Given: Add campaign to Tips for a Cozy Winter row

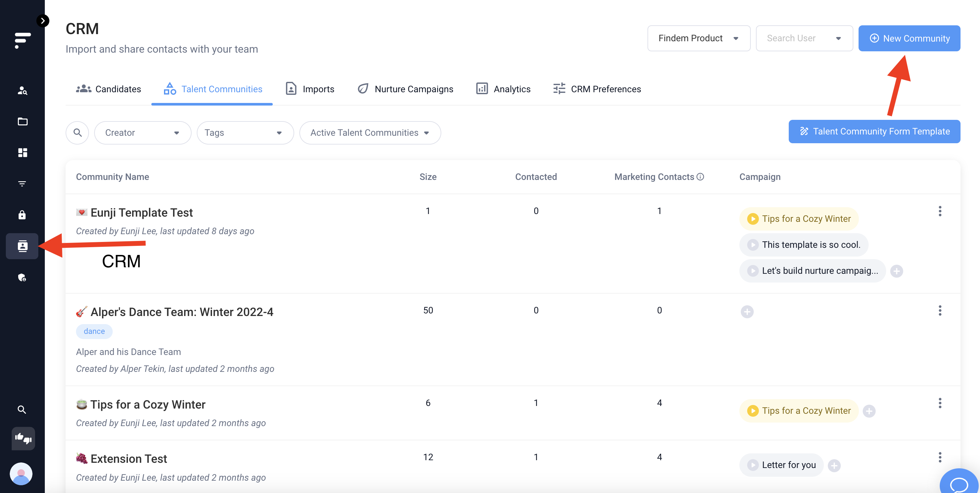Looking at the screenshot, I should [x=869, y=411].
